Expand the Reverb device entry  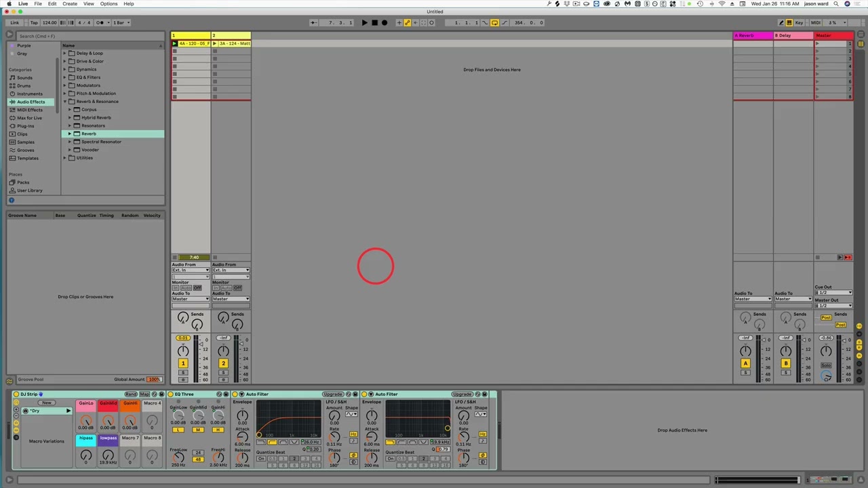click(x=70, y=134)
